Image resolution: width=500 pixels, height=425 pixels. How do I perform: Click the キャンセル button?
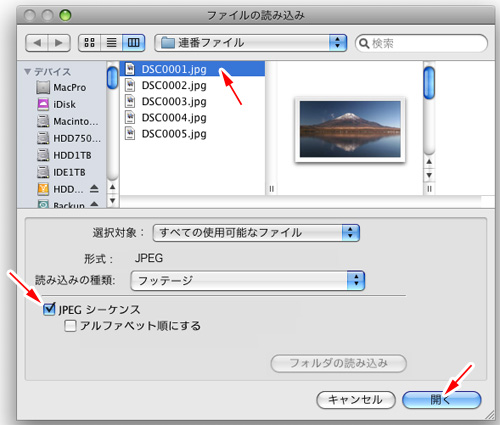[x=356, y=400]
